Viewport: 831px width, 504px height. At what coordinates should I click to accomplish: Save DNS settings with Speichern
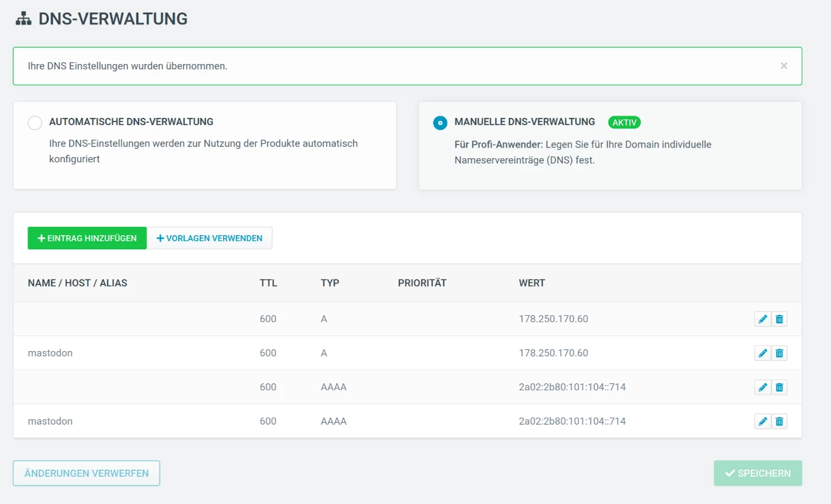coord(758,473)
